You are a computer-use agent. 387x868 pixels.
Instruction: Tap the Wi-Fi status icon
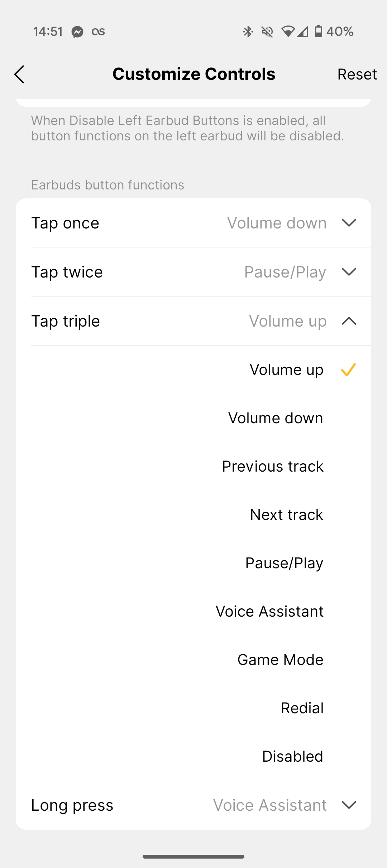pyautogui.click(x=288, y=32)
